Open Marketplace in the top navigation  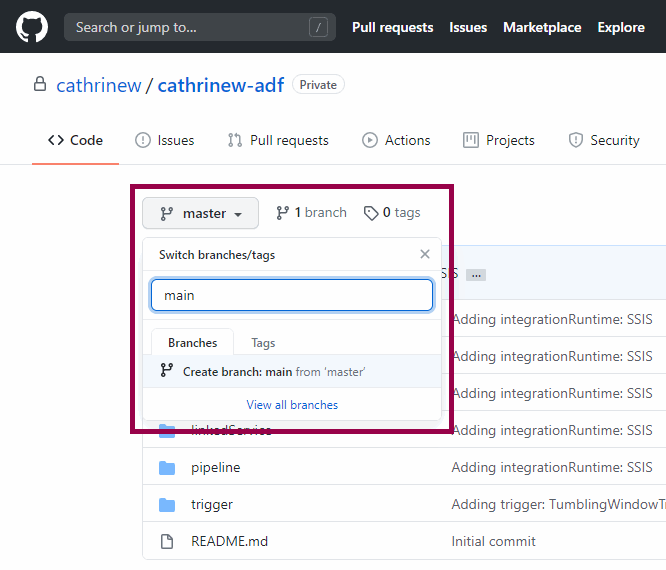(542, 27)
